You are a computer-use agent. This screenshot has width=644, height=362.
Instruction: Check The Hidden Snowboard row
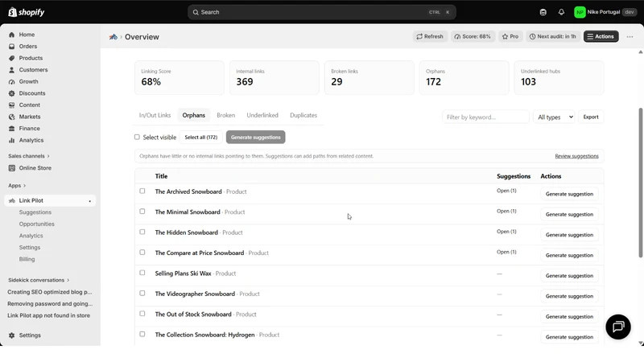[x=142, y=232]
